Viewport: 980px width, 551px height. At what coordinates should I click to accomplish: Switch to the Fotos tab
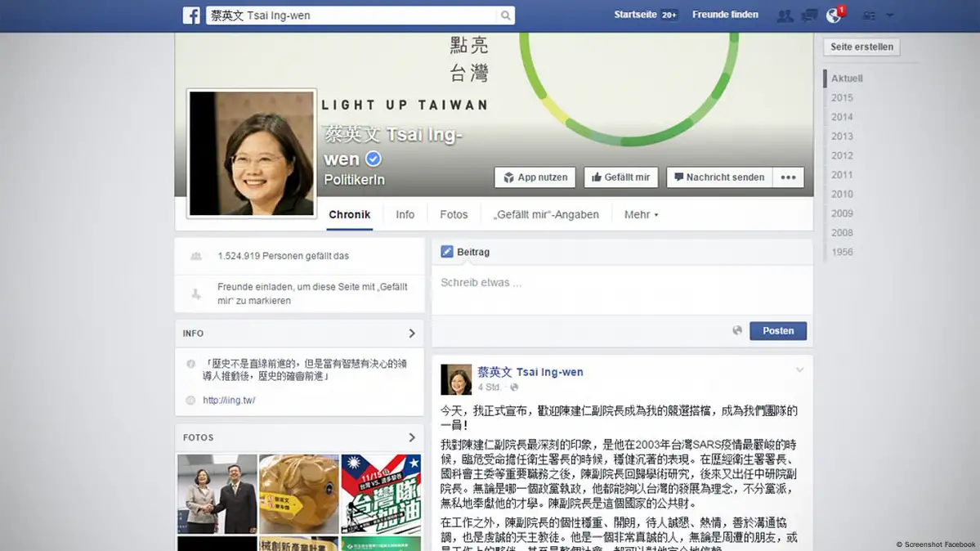tap(454, 214)
